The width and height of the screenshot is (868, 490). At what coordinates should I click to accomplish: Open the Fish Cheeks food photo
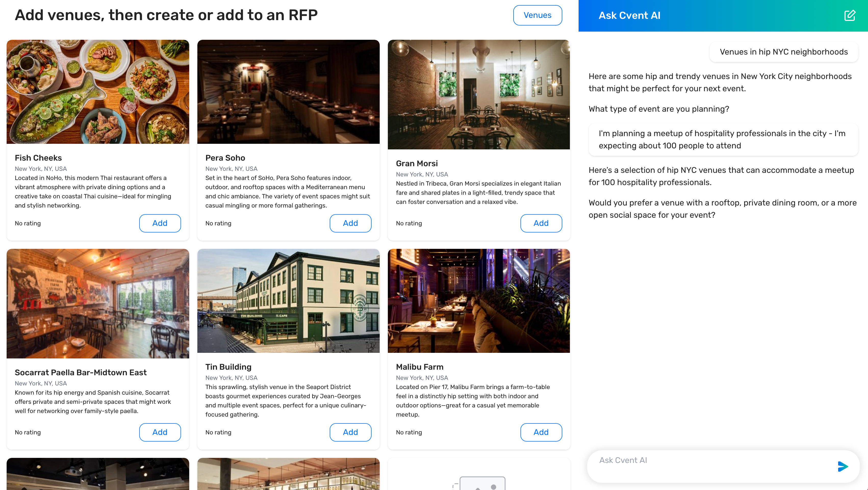98,92
